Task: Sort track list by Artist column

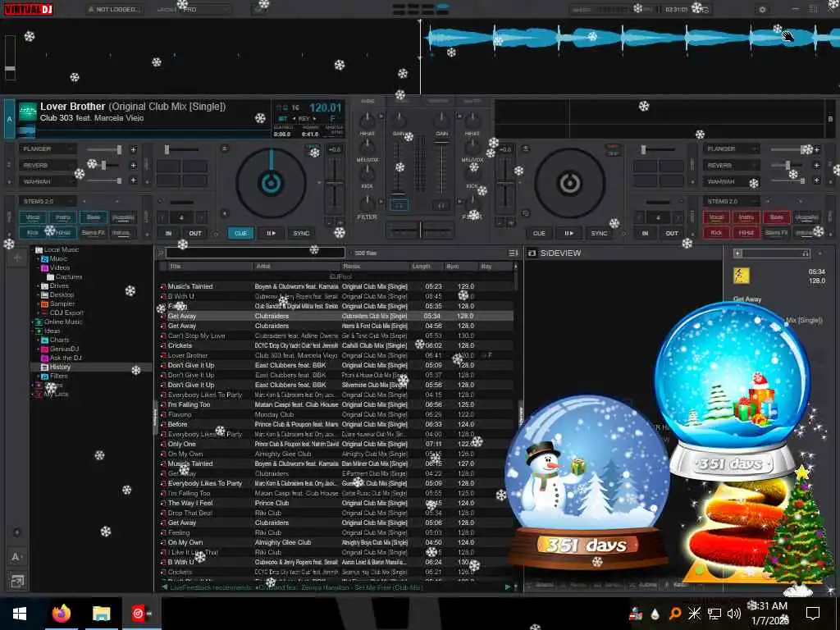Action: (x=297, y=267)
